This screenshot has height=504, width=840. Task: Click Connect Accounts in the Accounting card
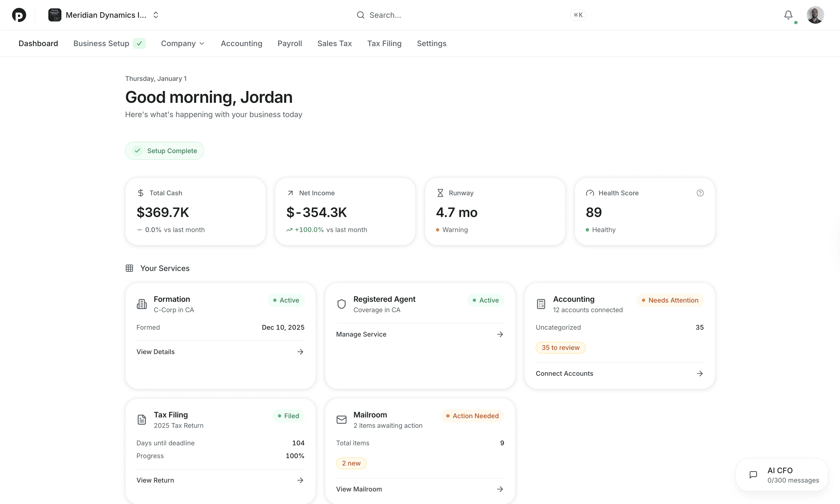(565, 373)
